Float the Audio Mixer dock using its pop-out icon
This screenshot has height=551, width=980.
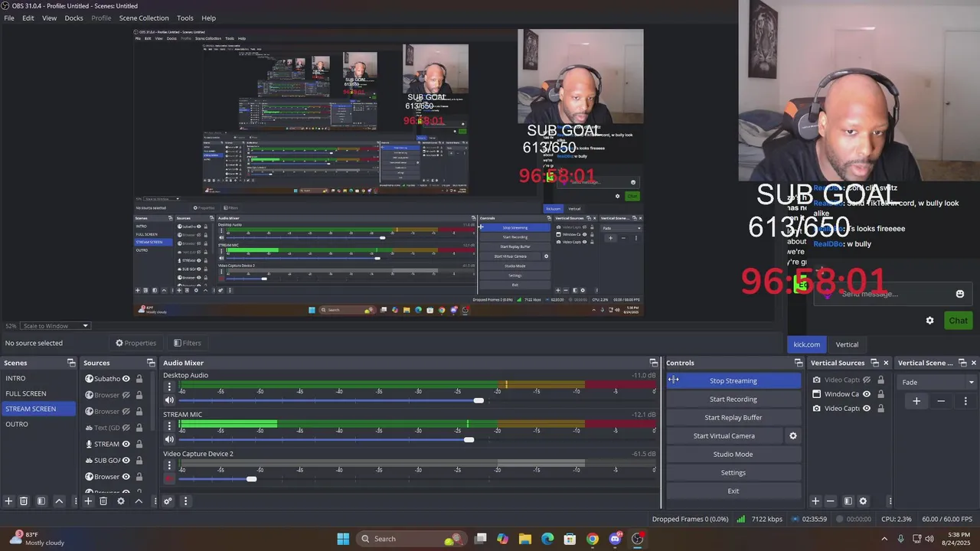654,363
